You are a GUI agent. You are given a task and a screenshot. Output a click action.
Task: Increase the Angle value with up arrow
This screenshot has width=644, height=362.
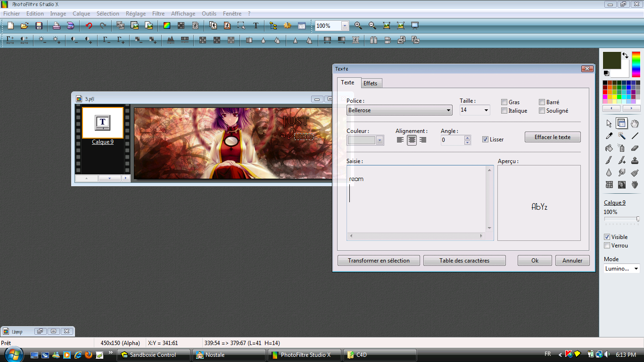pyautogui.click(x=467, y=138)
